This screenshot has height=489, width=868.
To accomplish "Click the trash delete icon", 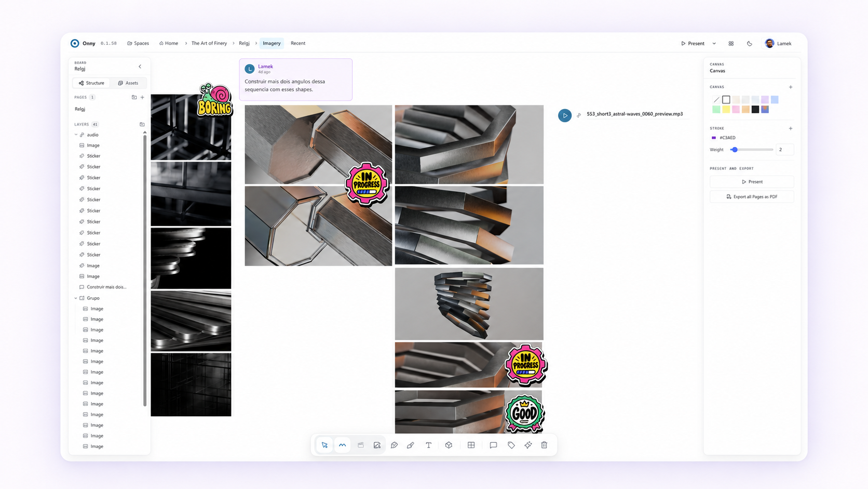I will click(x=544, y=445).
